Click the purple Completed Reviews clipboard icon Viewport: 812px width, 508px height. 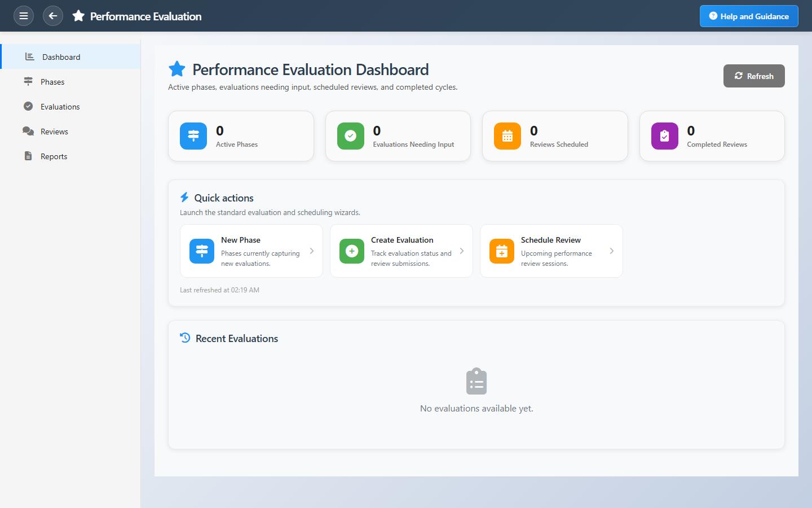[x=664, y=136]
